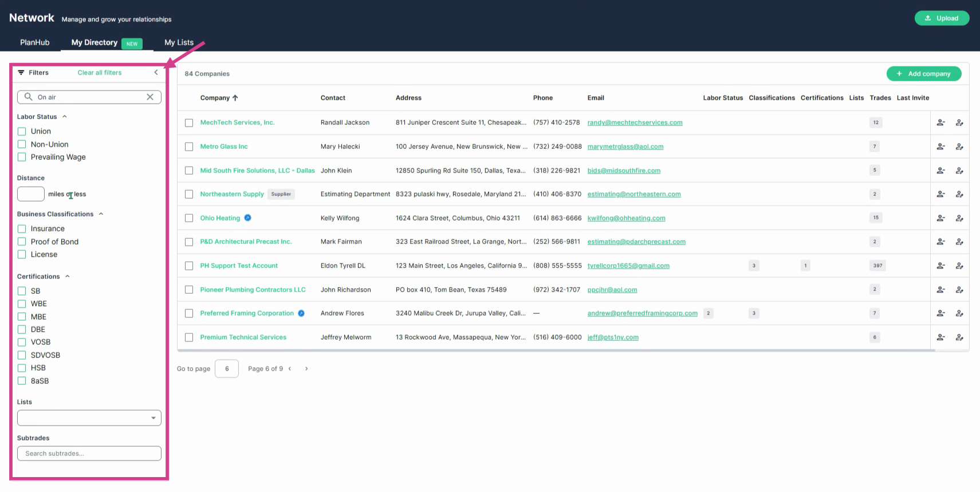Open the My Lists tab
The height and width of the screenshot is (492, 980).
[179, 42]
